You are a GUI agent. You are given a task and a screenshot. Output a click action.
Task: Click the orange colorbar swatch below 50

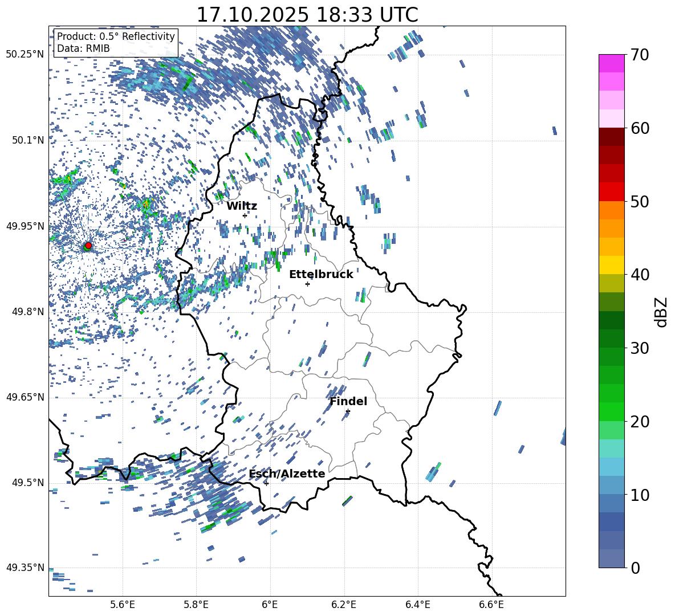611,210
